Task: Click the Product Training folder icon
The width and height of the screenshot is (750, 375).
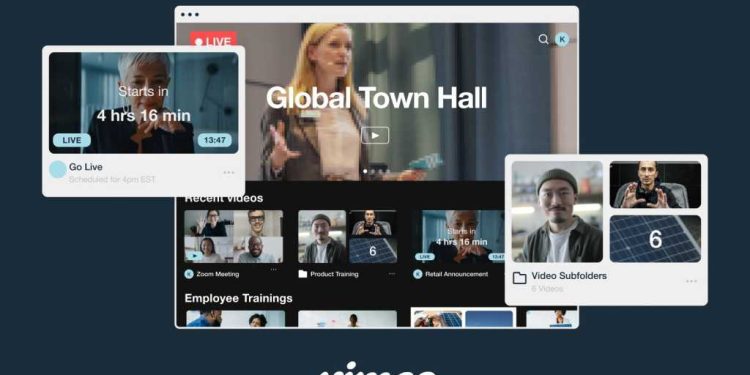Action: point(302,274)
